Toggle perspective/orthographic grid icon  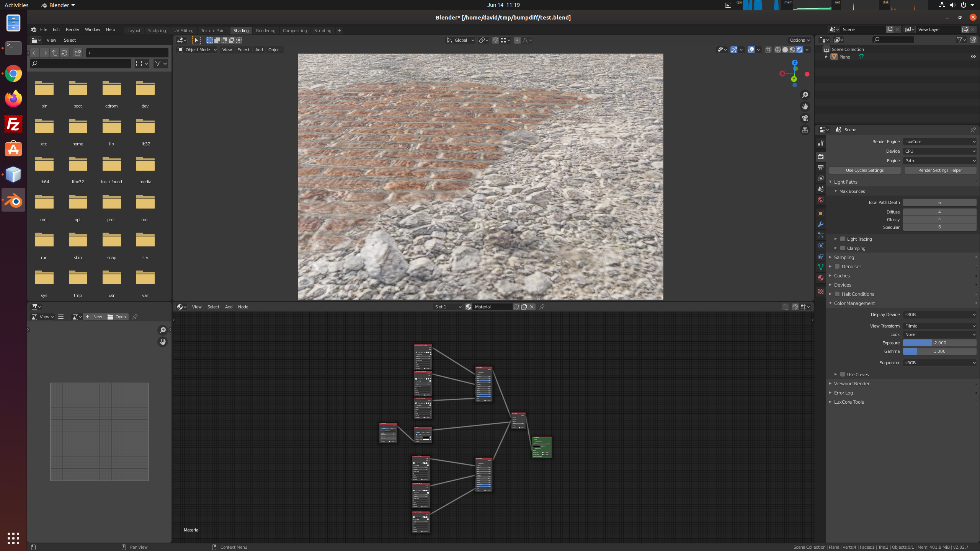pos(805,130)
